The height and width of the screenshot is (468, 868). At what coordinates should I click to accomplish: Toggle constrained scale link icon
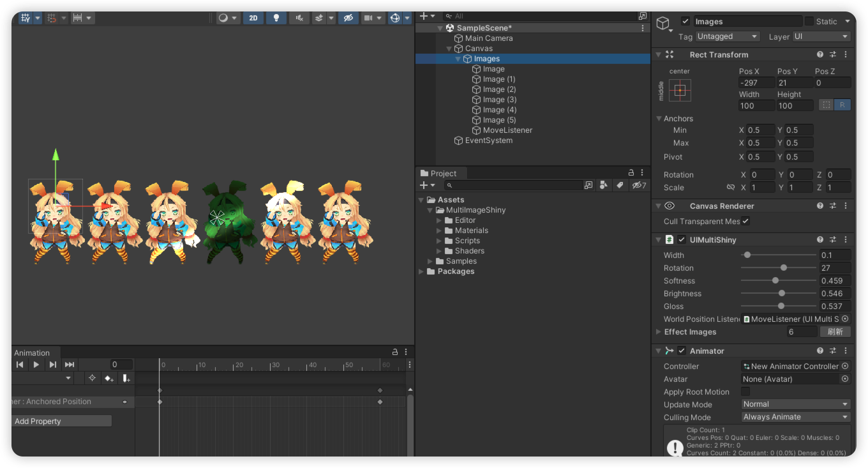pos(731,188)
